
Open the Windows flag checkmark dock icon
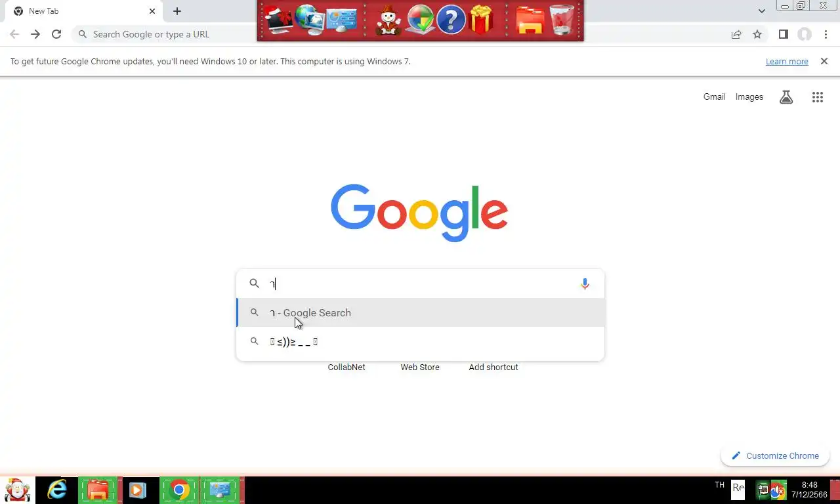(421, 20)
